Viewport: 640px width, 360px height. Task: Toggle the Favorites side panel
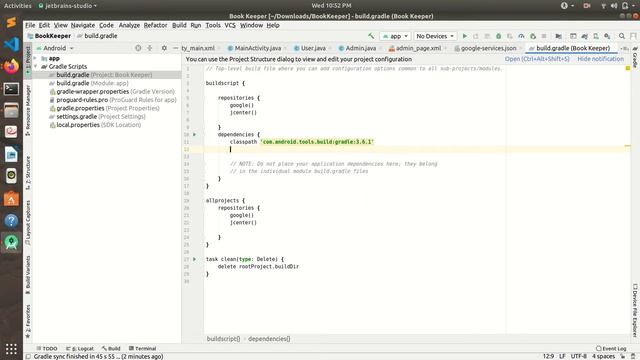pos(28,322)
